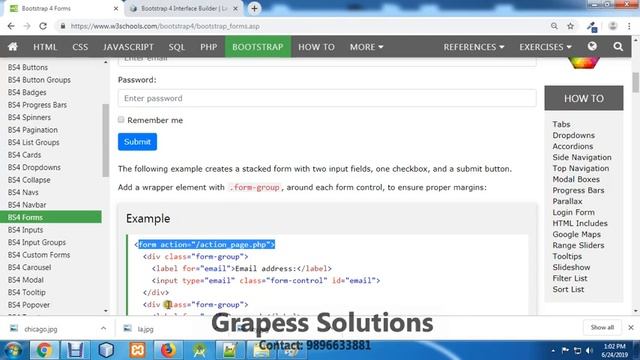Click Show all downloads
Screen dimensions: 640x360
602,327
